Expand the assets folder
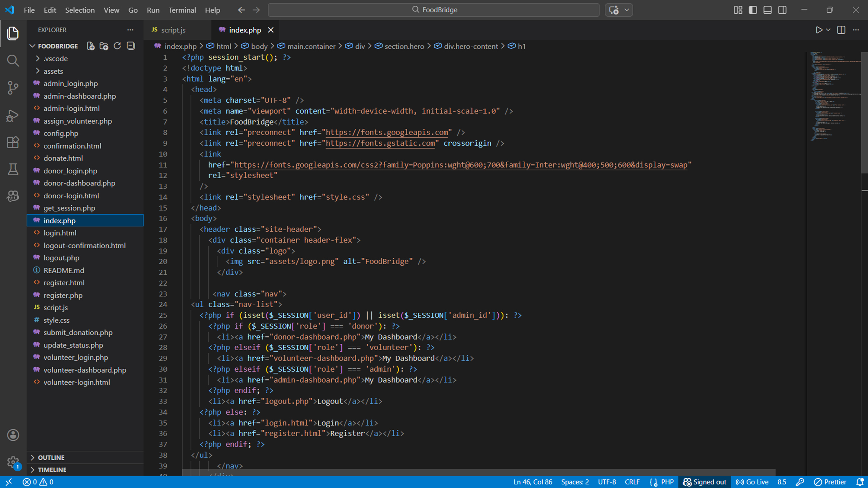Image resolution: width=868 pixels, height=488 pixels. pos(53,71)
